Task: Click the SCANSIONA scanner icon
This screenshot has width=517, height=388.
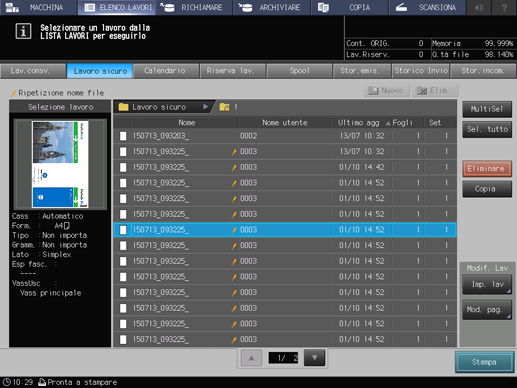Action: click(401, 7)
